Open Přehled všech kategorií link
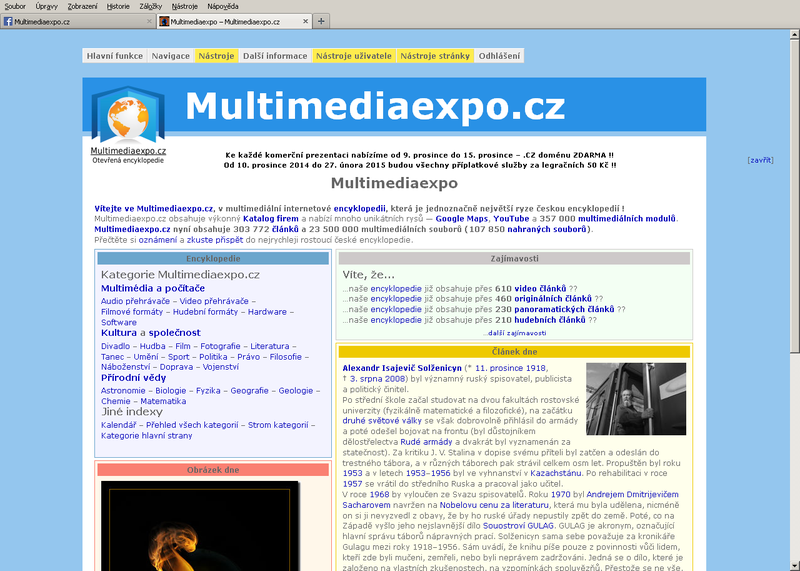The height and width of the screenshot is (571, 800). click(192, 425)
